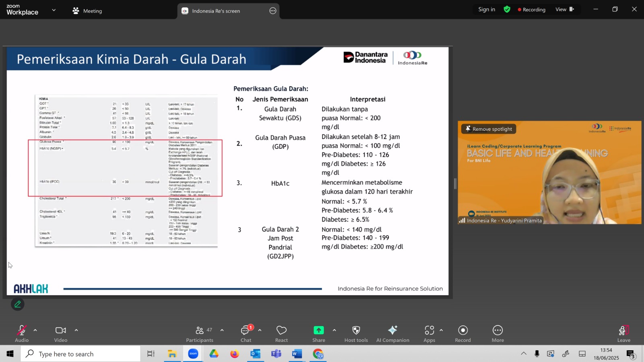The width and height of the screenshot is (644, 362).
Task: Expand share options chevron
Action: click(334, 330)
